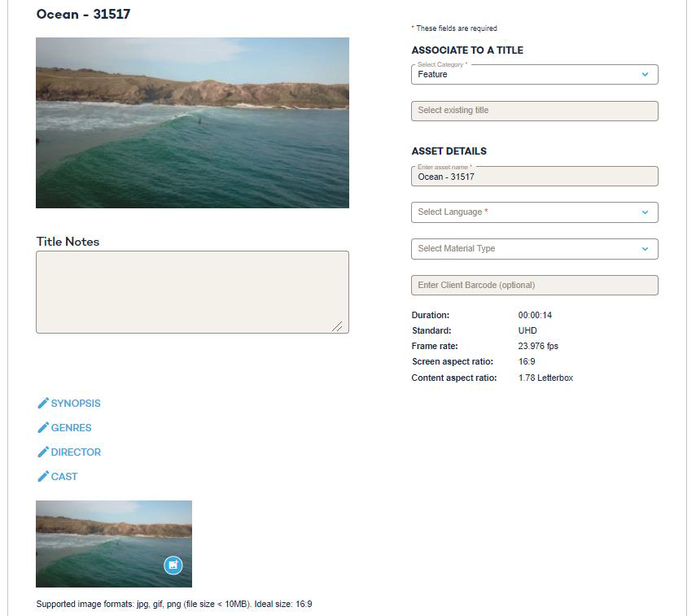This screenshot has width=696, height=616.
Task: Click the Enter Client Barcode field
Action: point(535,285)
